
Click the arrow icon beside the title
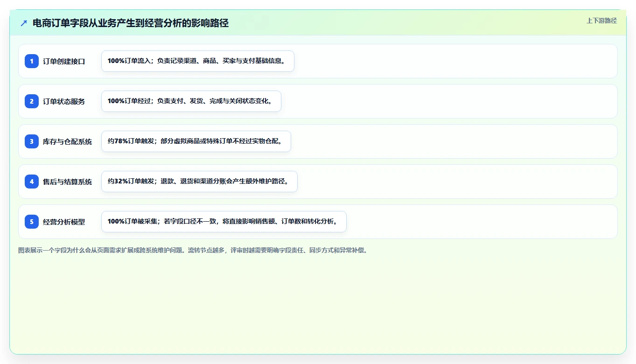click(x=24, y=23)
